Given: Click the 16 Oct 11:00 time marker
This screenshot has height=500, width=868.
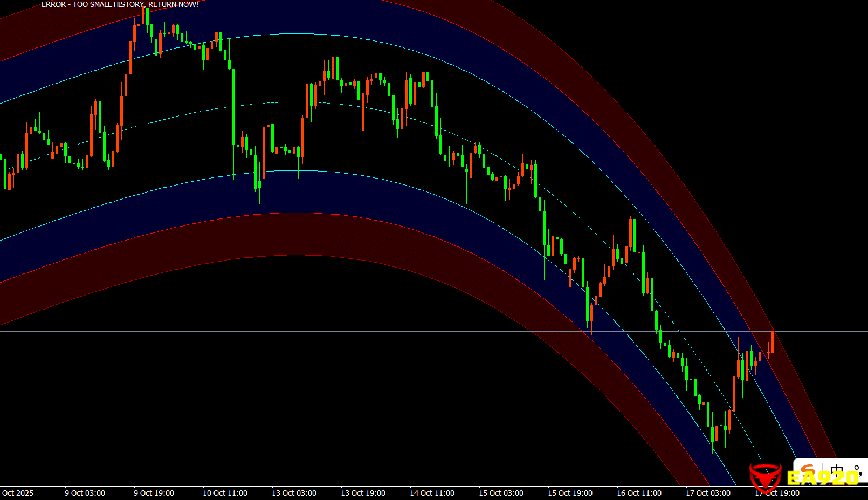Looking at the screenshot, I should pyautogui.click(x=639, y=493).
